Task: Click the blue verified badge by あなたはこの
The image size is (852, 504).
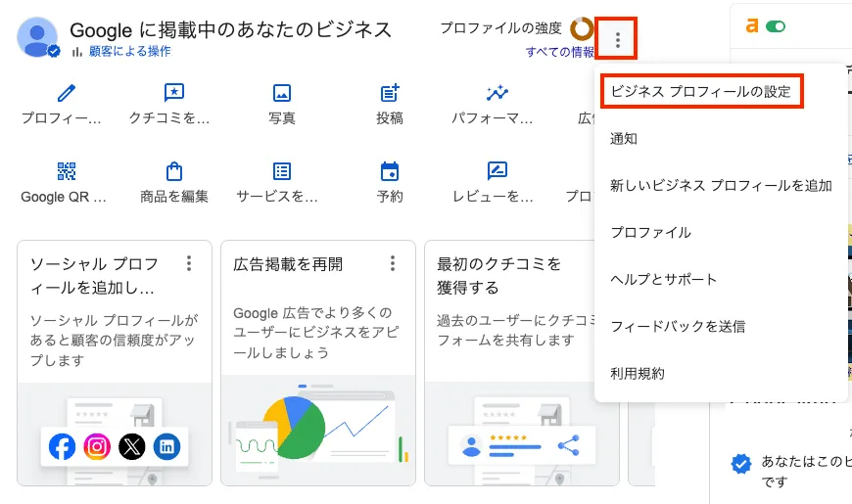Action: tap(741, 463)
